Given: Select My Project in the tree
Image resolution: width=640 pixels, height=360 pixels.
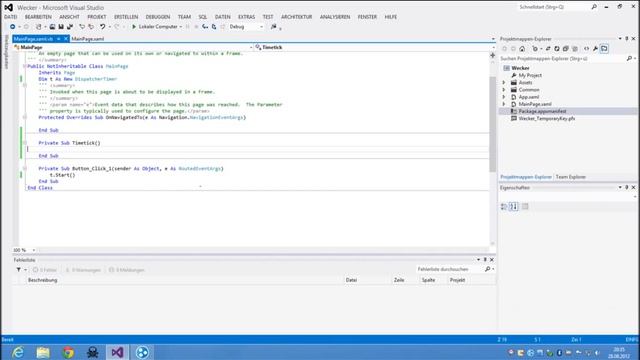Looking at the screenshot, I should [530, 76].
